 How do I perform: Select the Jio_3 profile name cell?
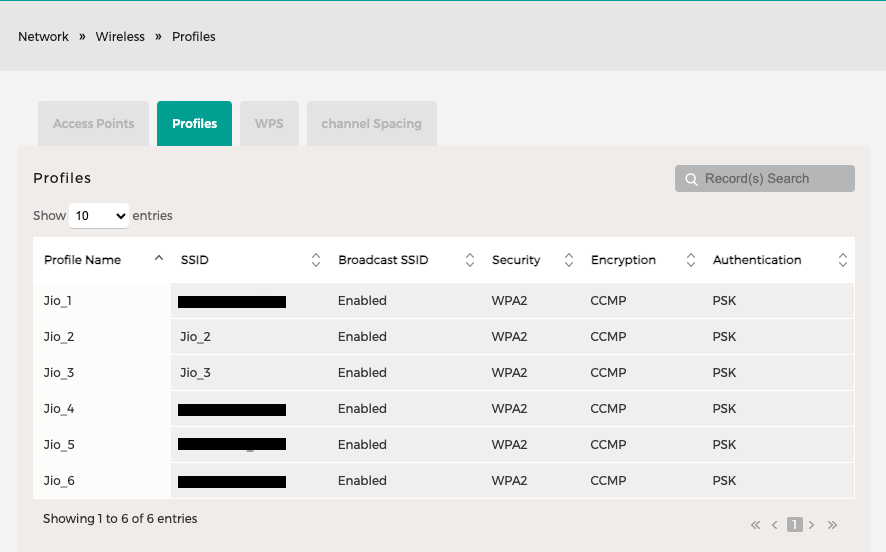(x=102, y=373)
